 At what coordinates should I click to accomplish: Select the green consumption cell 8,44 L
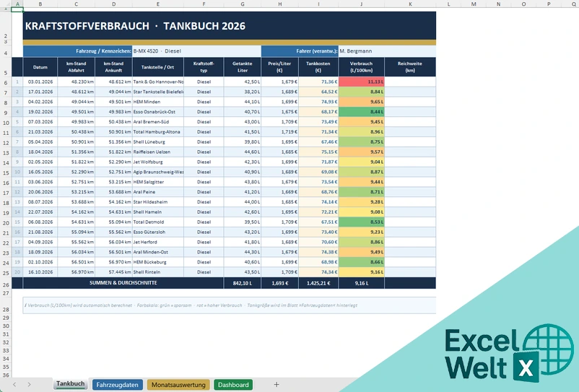(x=361, y=111)
